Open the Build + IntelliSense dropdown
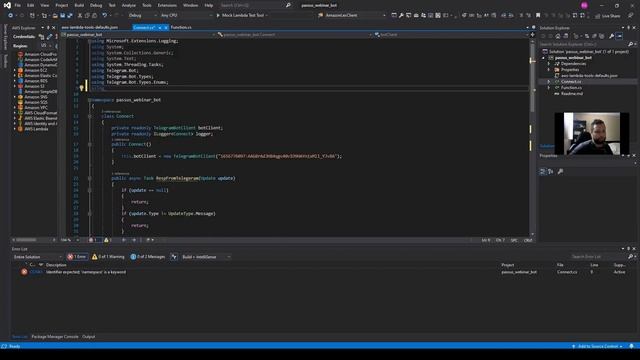This screenshot has height=360, width=640. point(206,257)
